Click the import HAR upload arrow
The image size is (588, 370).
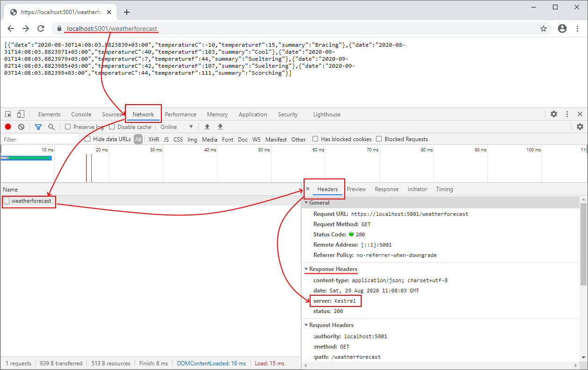click(207, 127)
